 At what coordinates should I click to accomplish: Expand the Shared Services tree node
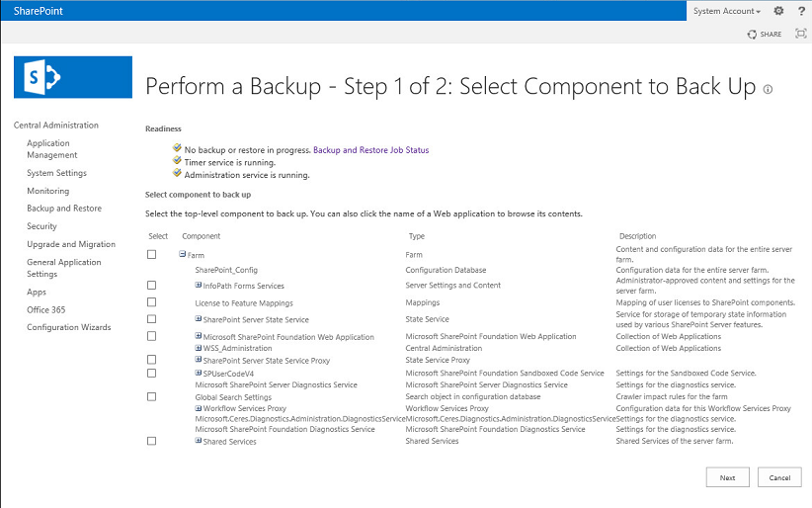coord(199,441)
